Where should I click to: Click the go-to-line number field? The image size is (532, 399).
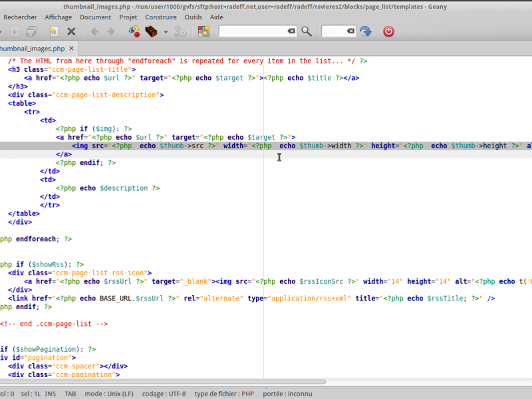[x=334, y=31]
